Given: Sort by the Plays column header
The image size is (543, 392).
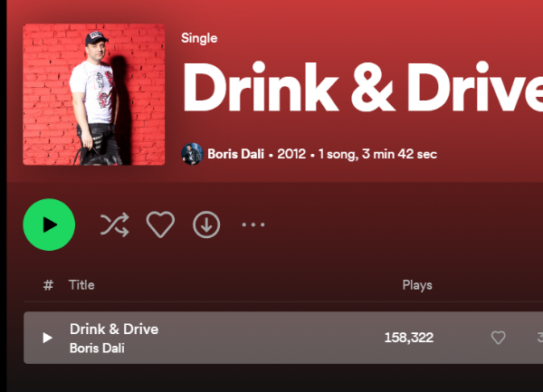Looking at the screenshot, I should [x=417, y=285].
